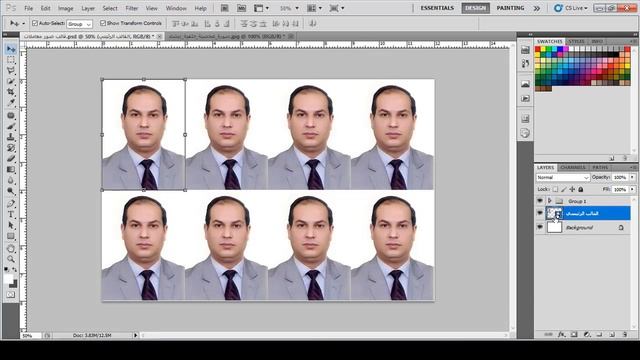Image resolution: width=640 pixels, height=360 pixels.
Task: Select the Quick Selection tool
Action: pos(11,81)
